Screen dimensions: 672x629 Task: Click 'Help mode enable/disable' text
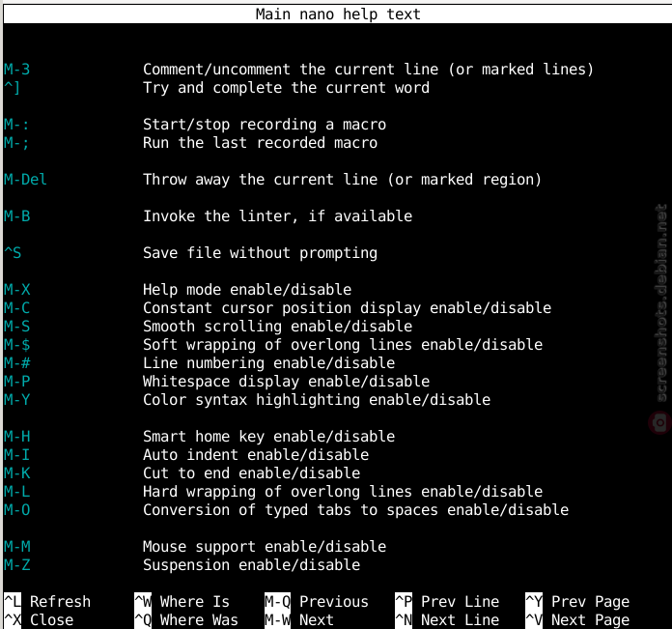[x=247, y=290]
